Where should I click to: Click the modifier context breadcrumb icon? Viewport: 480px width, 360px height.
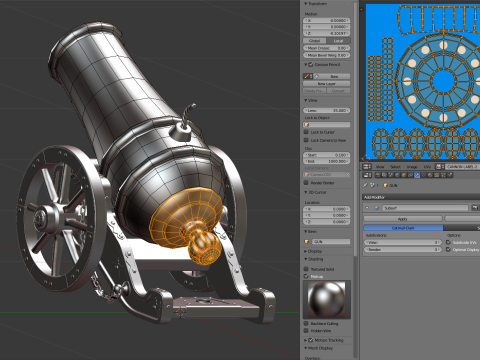pyautogui.click(x=372, y=185)
